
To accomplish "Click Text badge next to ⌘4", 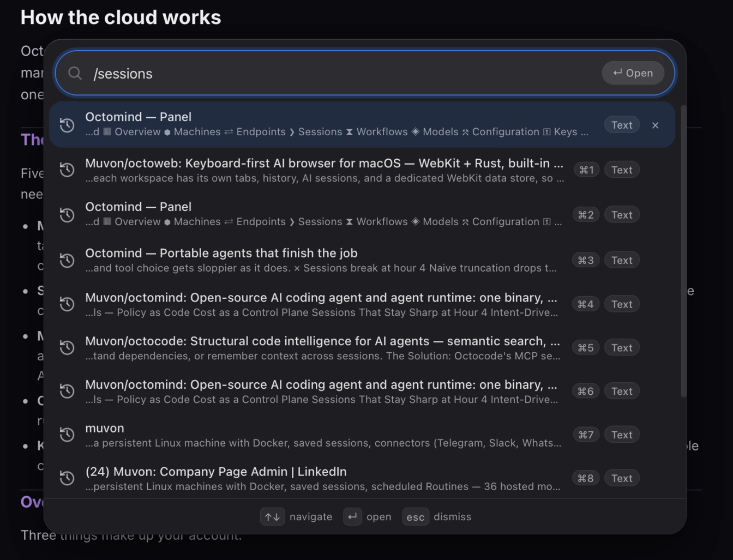I will [x=622, y=304].
